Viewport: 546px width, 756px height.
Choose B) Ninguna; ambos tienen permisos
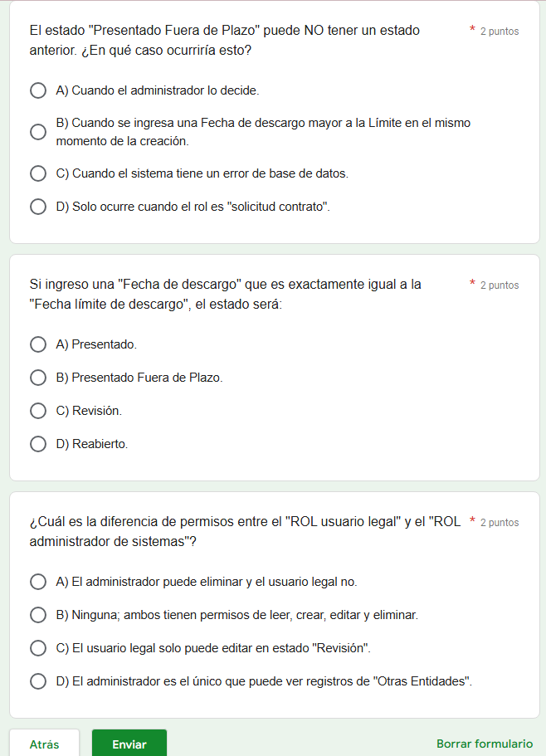[x=38, y=615]
